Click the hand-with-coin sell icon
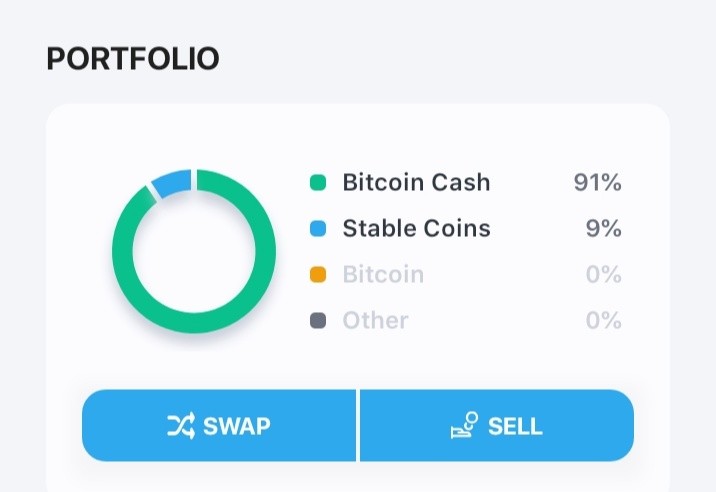Viewport: 716px width, 492px height. pos(464,425)
